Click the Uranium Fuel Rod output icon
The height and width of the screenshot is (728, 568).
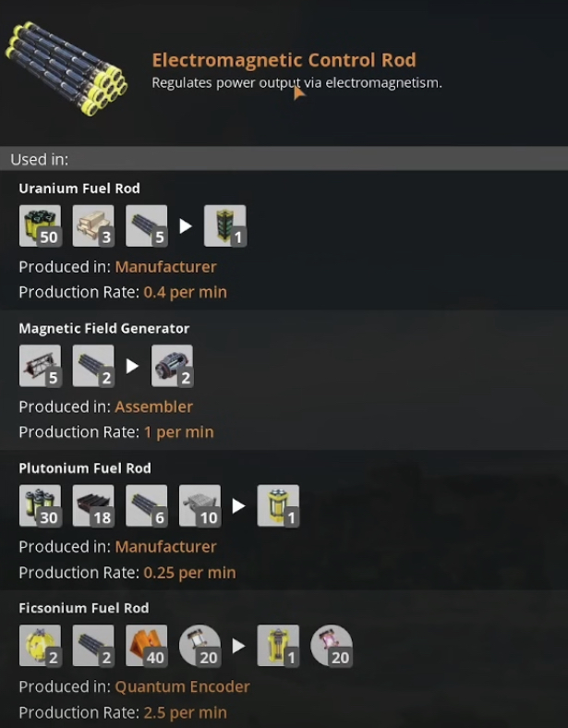pos(225,226)
